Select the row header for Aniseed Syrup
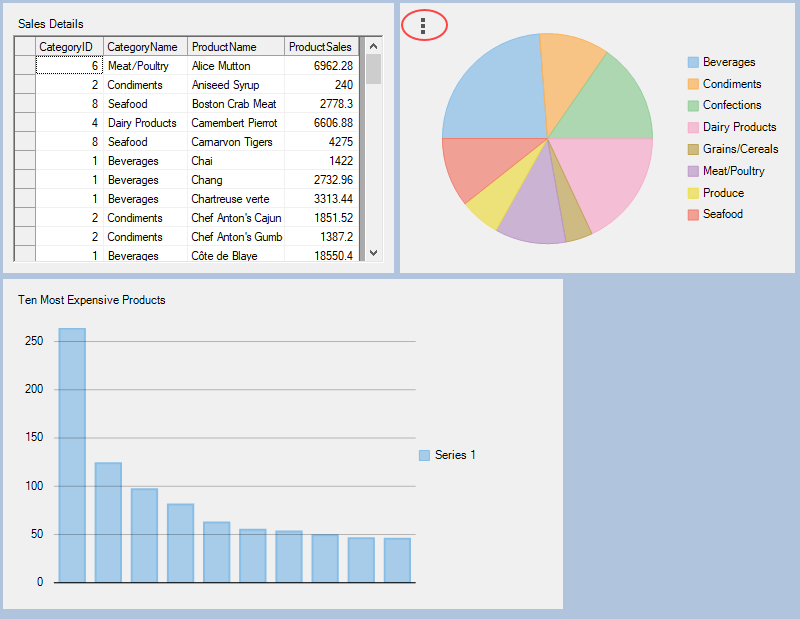800x619 pixels. (x=25, y=85)
